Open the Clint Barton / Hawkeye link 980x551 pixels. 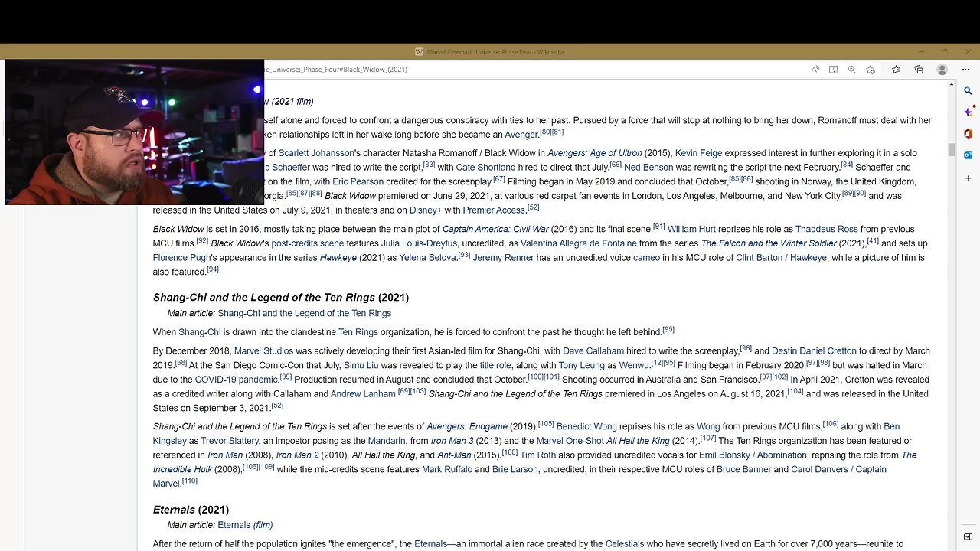coord(781,258)
